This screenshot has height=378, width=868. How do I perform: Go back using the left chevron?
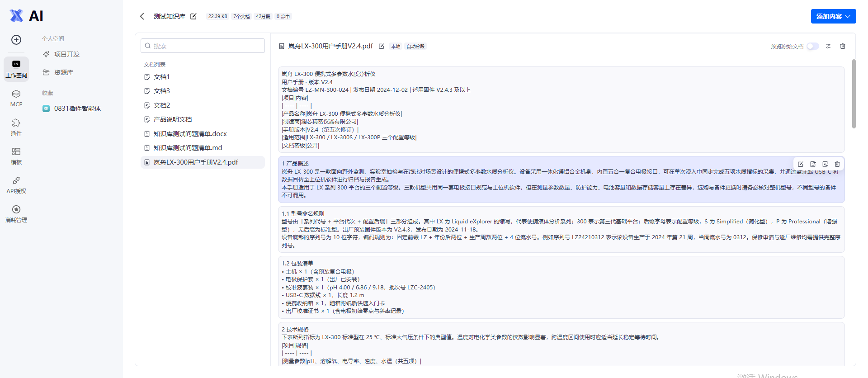pyautogui.click(x=142, y=16)
